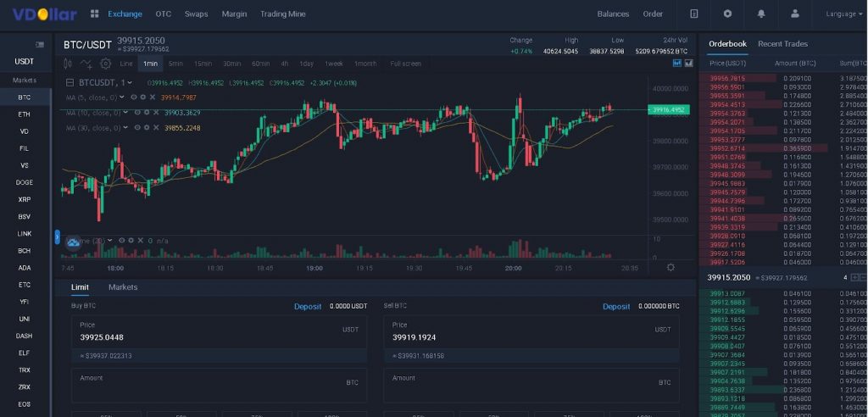Viewport: 868px width, 417px height.
Task: Click the Buy BTC Amount field
Action: click(x=220, y=386)
